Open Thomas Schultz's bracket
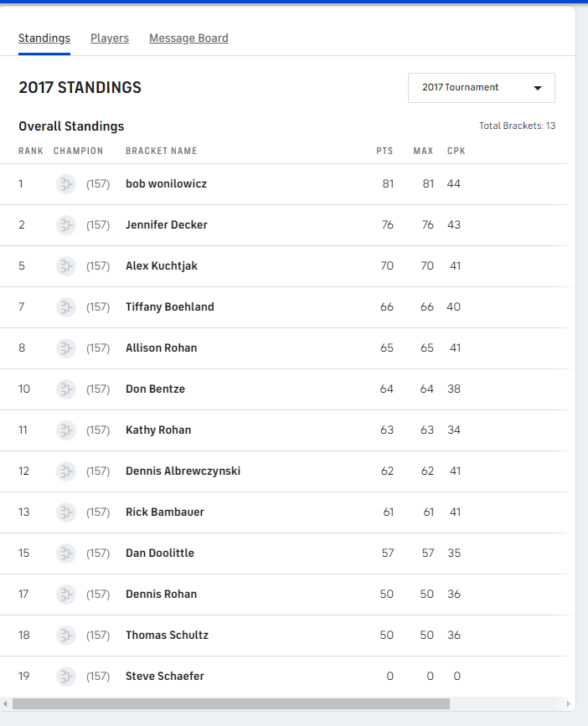588x726 pixels. [167, 636]
